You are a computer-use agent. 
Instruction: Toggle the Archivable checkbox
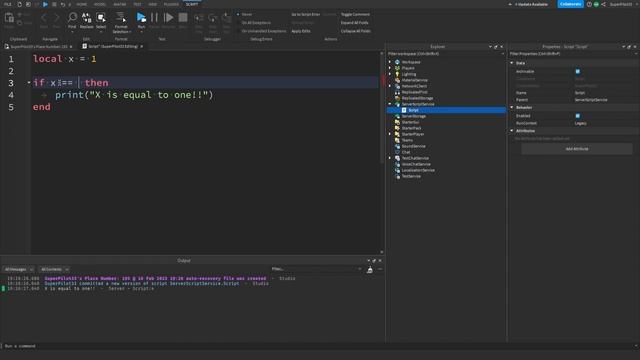click(x=578, y=71)
